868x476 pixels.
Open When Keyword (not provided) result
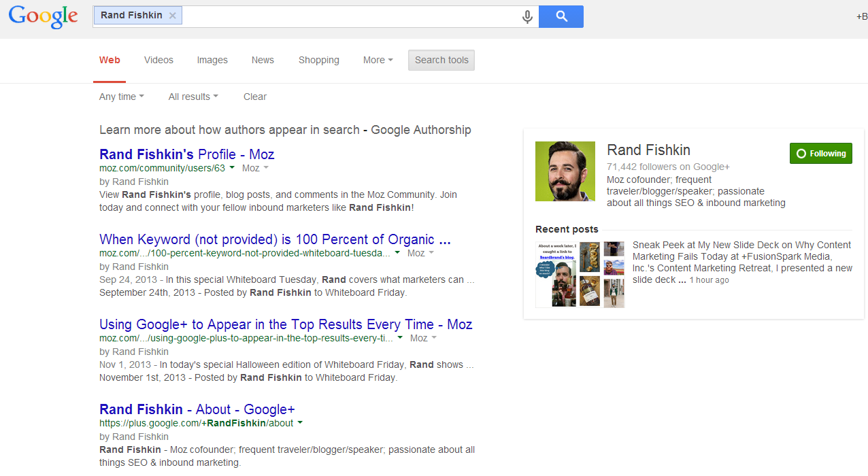[x=275, y=239]
